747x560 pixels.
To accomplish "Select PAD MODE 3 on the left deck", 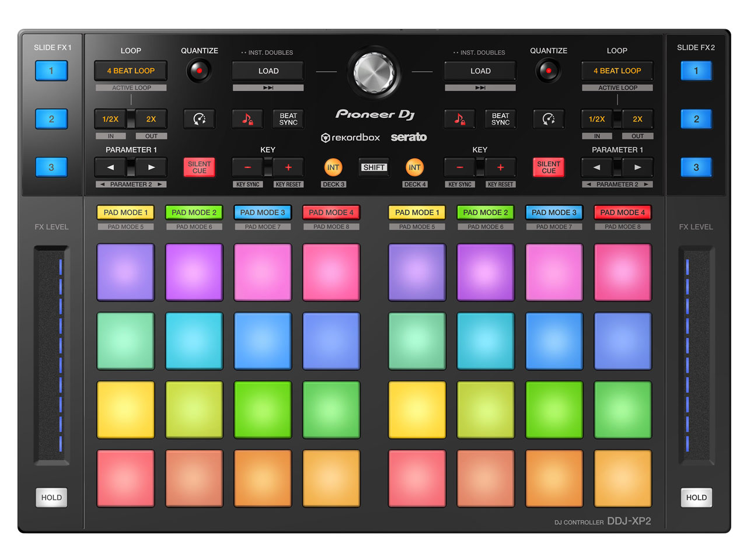I will pos(262,212).
